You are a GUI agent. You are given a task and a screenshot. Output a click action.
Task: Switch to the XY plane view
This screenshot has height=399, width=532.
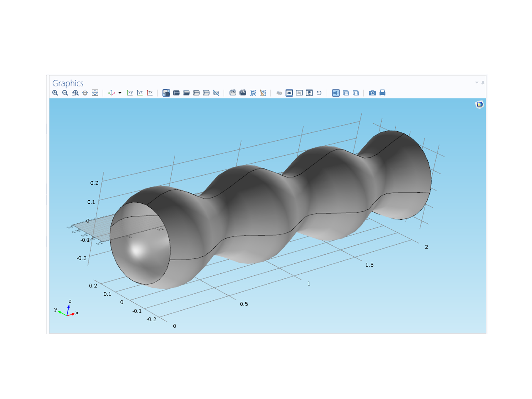[x=130, y=93]
